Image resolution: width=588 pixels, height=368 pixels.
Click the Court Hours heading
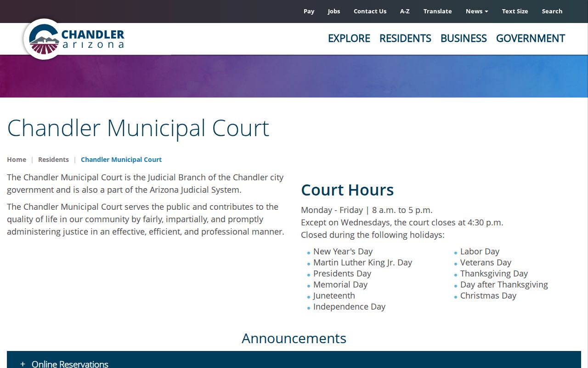(347, 190)
